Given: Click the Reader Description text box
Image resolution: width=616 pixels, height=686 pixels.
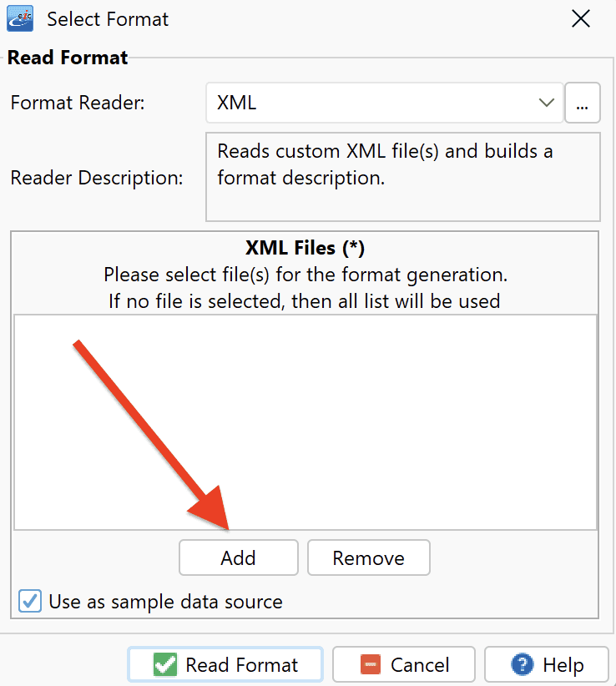Looking at the screenshot, I should [x=403, y=177].
